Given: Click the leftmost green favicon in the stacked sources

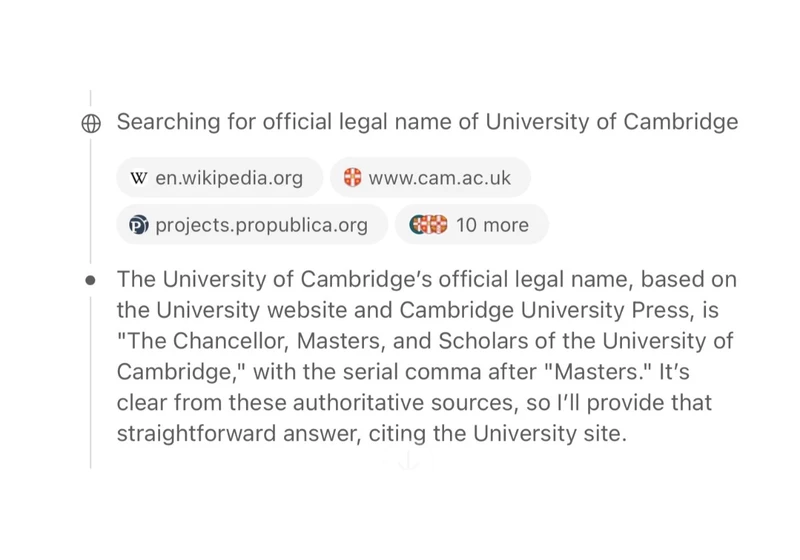Looking at the screenshot, I should (x=415, y=224).
